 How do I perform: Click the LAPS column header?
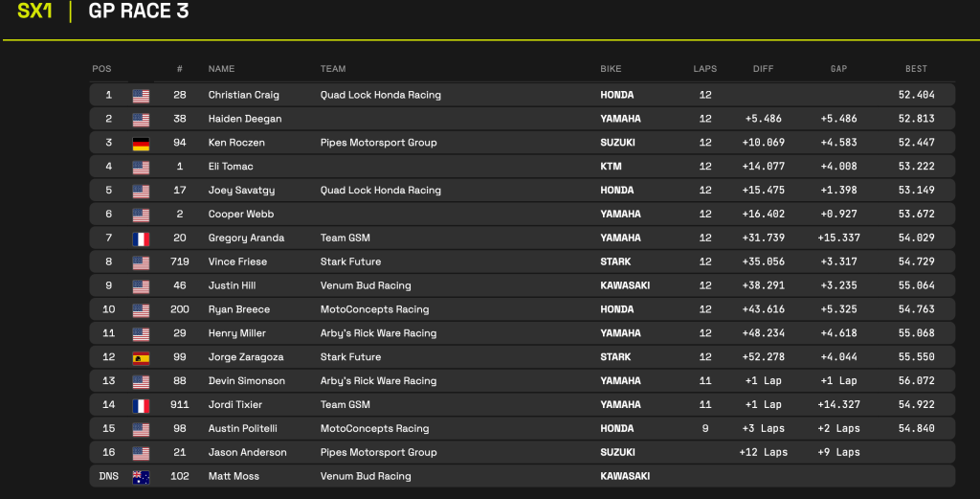[705, 69]
